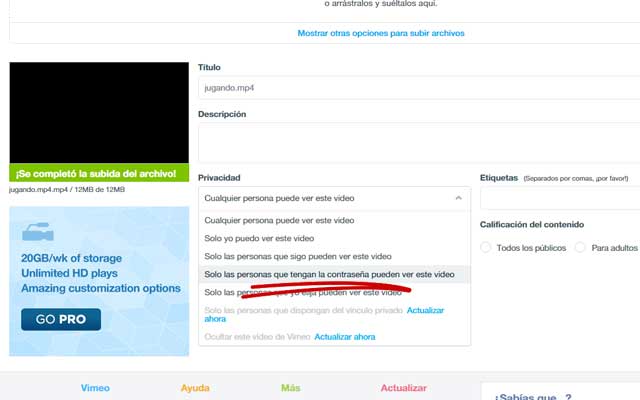Select the 'Para adultos' radio button
Image resolution: width=640 pixels, height=400 pixels.
click(x=580, y=247)
